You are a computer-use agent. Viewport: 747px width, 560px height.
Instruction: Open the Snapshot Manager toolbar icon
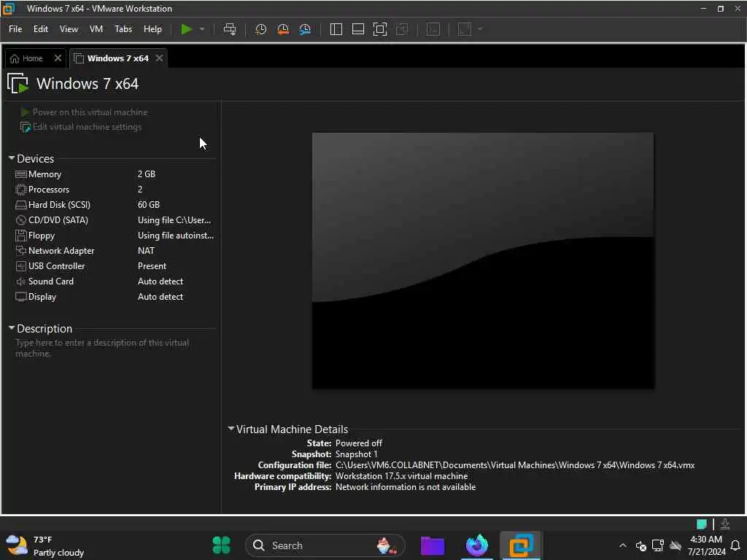[305, 29]
